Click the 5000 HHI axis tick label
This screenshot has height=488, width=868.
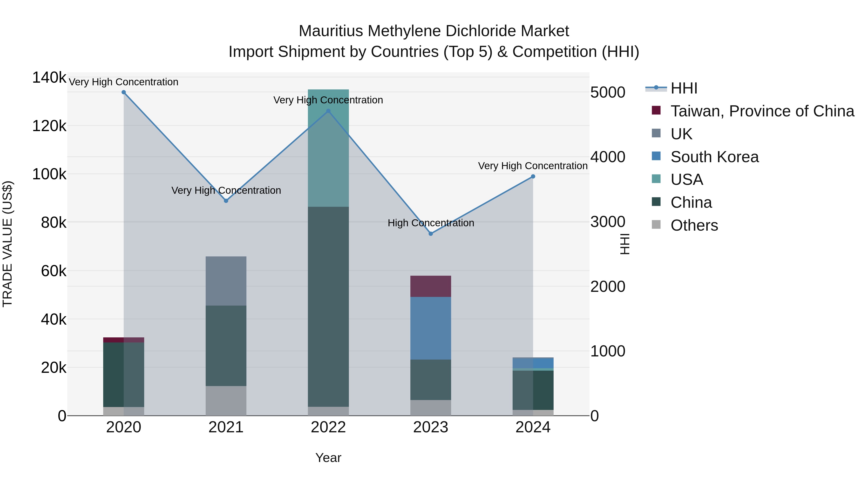608,92
